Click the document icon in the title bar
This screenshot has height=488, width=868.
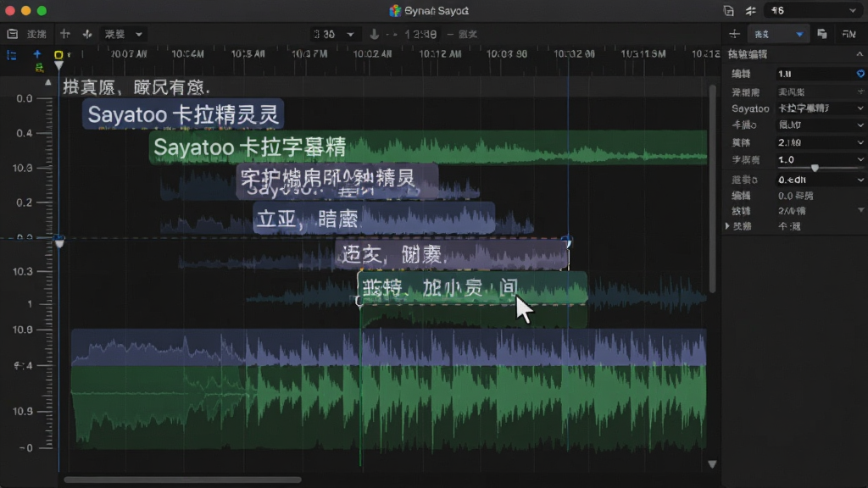pos(728,10)
